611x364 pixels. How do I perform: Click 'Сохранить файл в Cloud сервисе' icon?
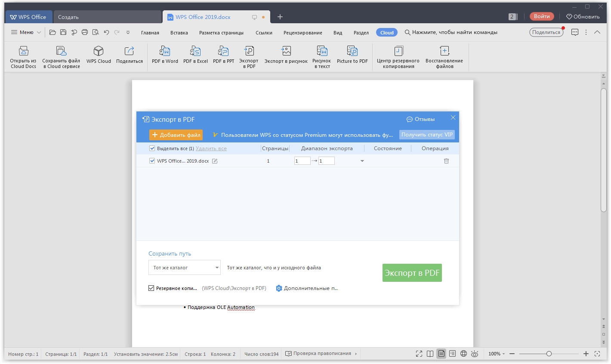pyautogui.click(x=61, y=57)
